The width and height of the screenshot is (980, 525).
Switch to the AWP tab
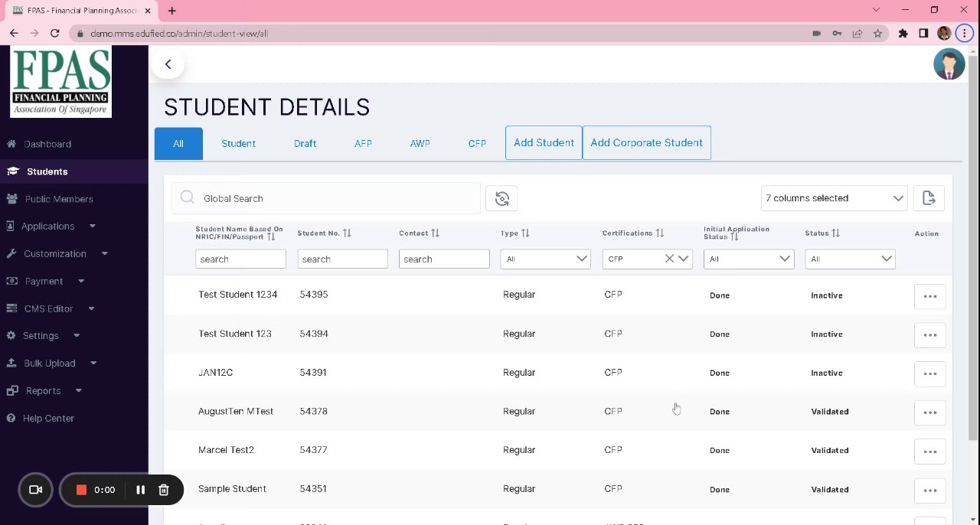420,144
